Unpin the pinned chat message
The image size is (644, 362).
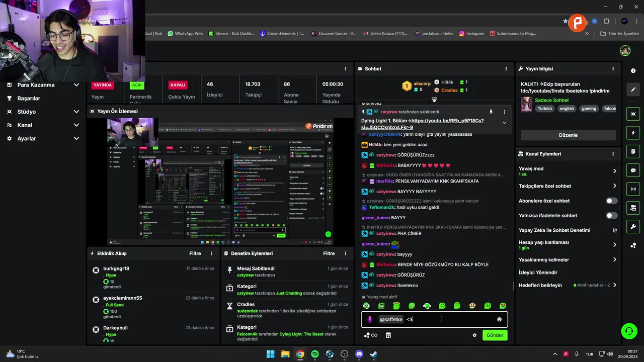point(491,112)
